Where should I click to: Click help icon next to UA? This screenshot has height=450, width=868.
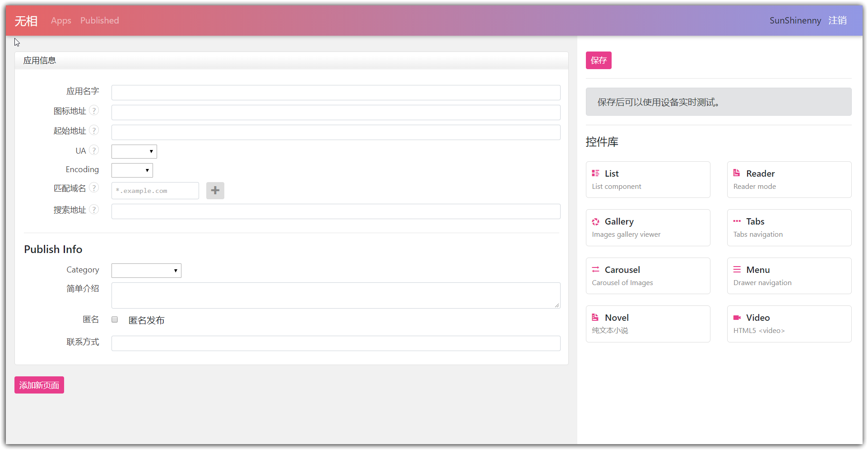(94, 150)
